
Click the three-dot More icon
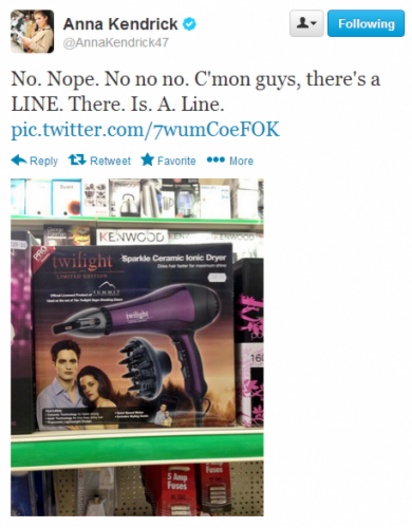pyautogui.click(x=216, y=160)
